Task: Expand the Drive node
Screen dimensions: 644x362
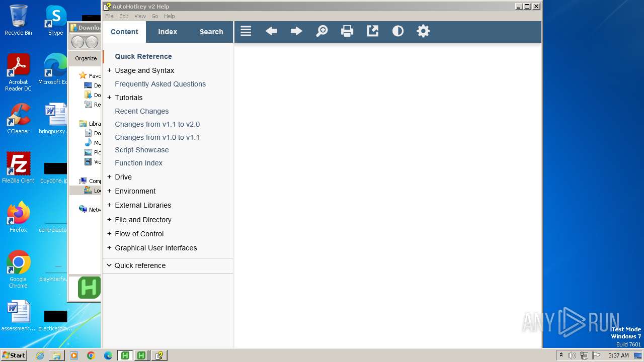Action: [x=109, y=177]
